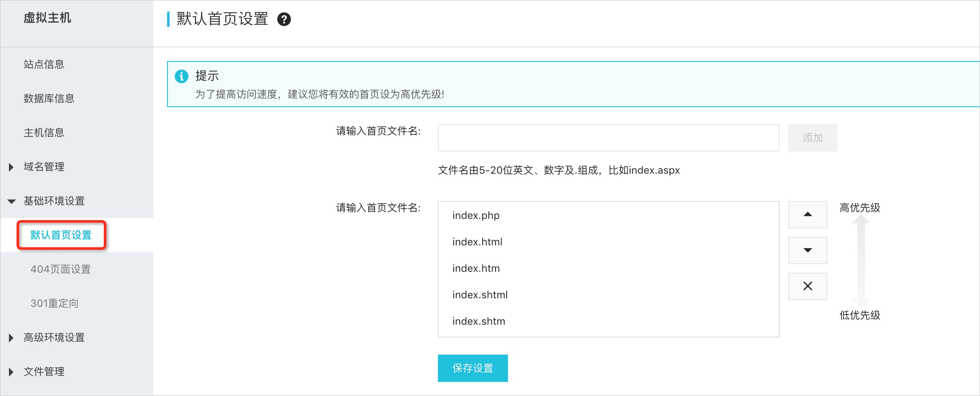The image size is (980, 396).
Task: Expand the 域名管理 section
Action: (x=44, y=167)
